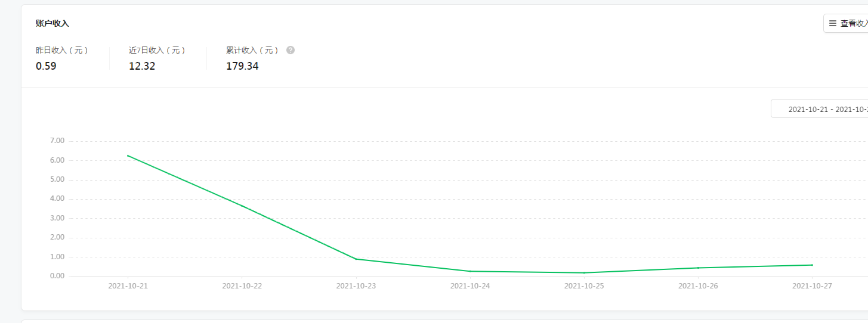Screen dimensions: 868x323
Task: Click the 0.00 y-axis label
Action: pyautogui.click(x=58, y=277)
